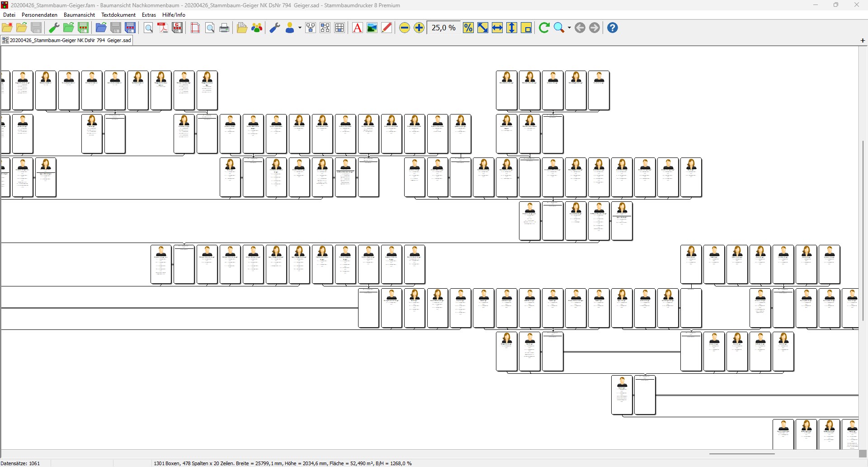Click the fit-to-height vertical arrow icon
Image resolution: width=868 pixels, height=467 pixels.
(512, 28)
